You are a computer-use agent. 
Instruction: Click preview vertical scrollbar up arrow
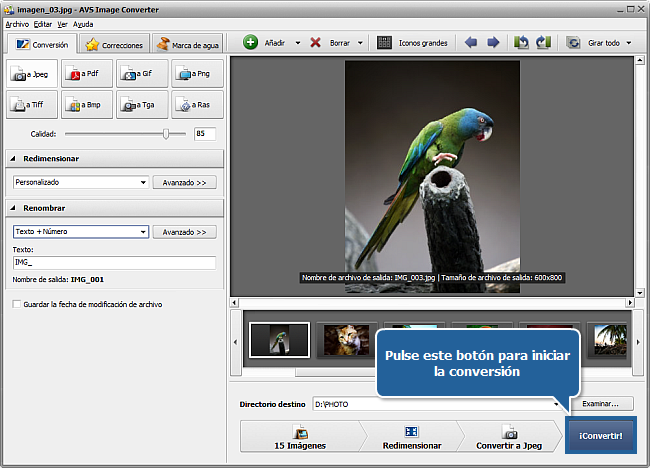click(640, 61)
